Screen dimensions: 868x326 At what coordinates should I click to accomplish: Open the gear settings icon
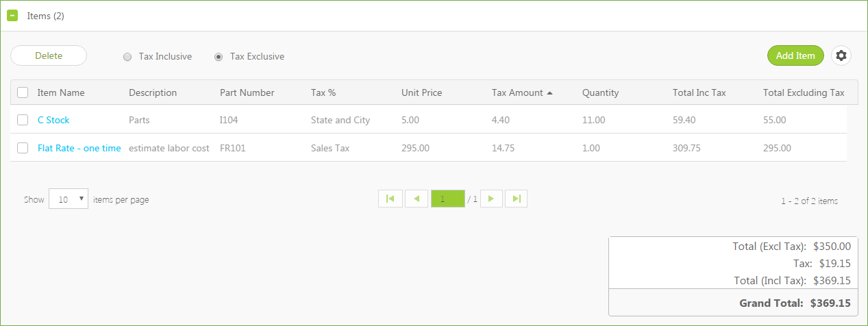841,56
